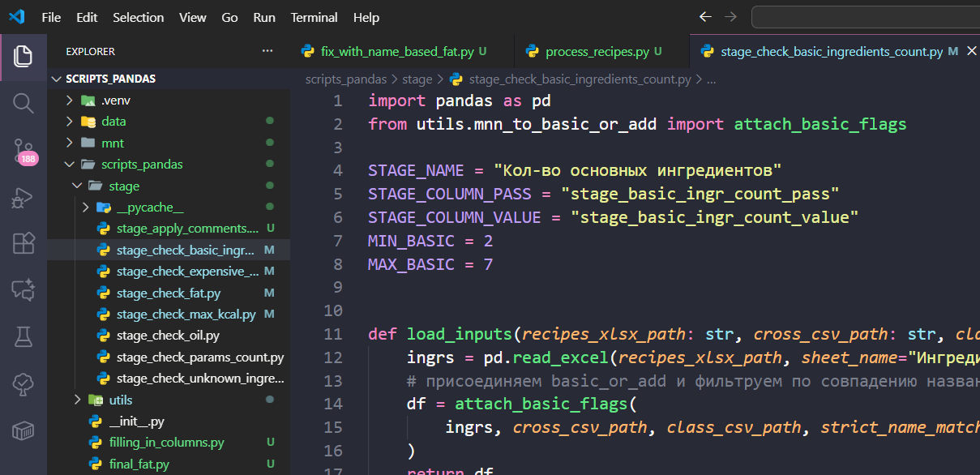980x475 pixels.
Task: Open the Terminal menu
Action: [x=315, y=17]
